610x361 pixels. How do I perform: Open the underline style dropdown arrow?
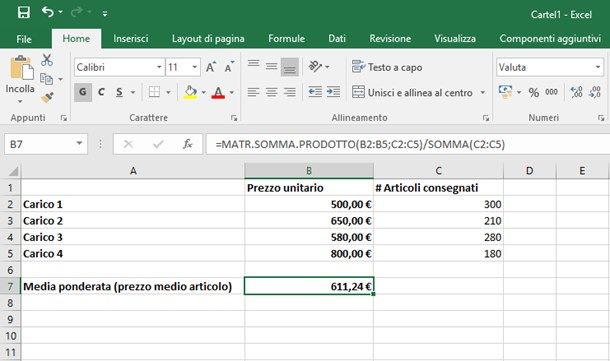[133, 93]
